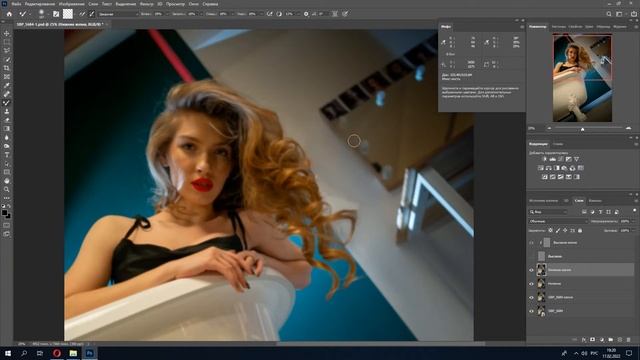The width and height of the screenshot is (640, 360).
Task: Open the Изображение menu
Action: [72, 4]
